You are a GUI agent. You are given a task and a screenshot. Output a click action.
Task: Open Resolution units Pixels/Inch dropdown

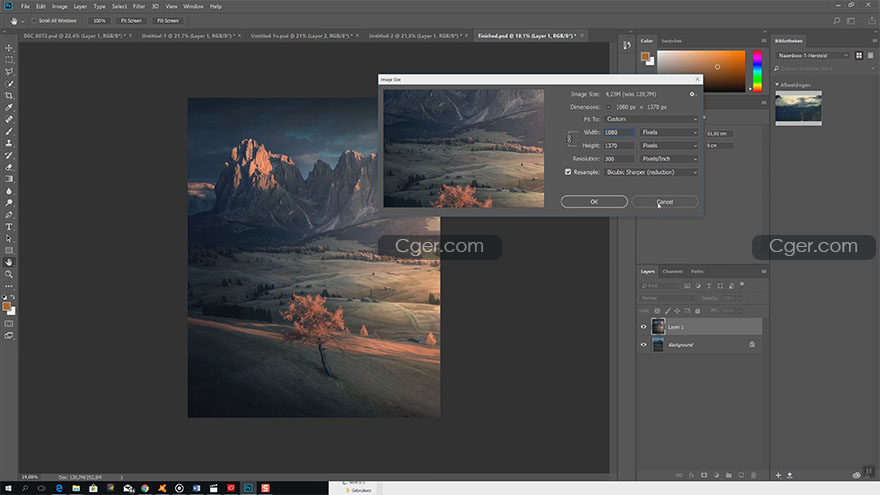tap(669, 159)
